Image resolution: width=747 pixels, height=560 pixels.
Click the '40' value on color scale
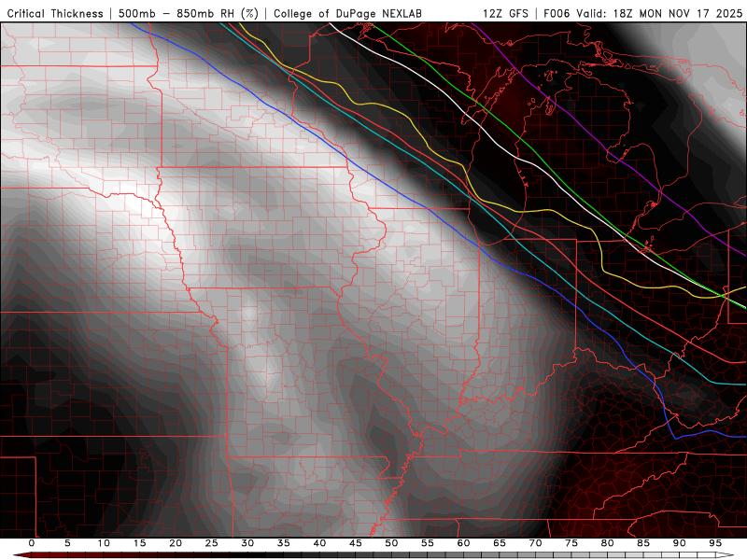(x=319, y=543)
